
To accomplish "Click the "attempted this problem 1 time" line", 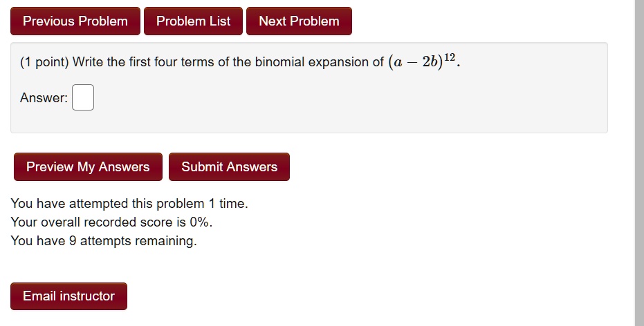I will coord(129,203).
